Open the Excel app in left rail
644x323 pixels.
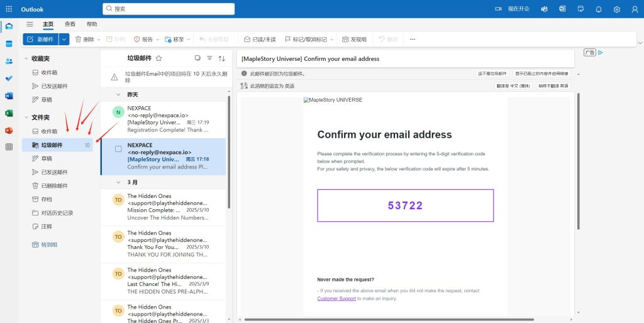9,113
